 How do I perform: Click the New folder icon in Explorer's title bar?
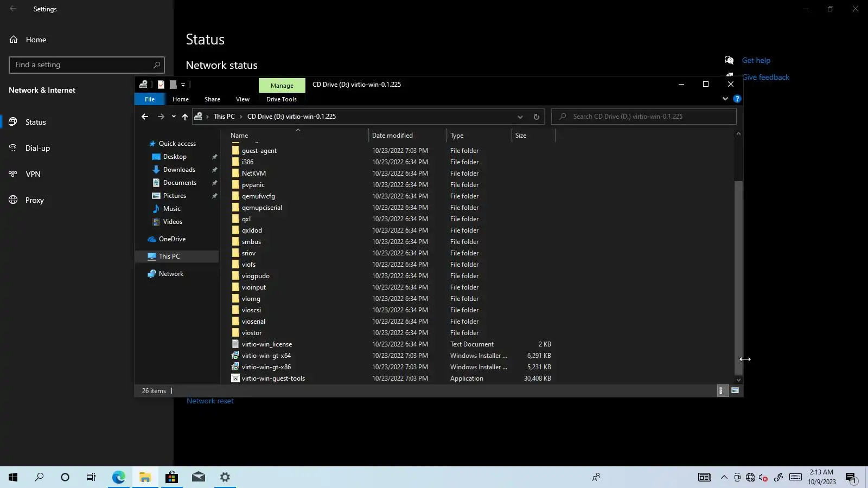pos(173,85)
